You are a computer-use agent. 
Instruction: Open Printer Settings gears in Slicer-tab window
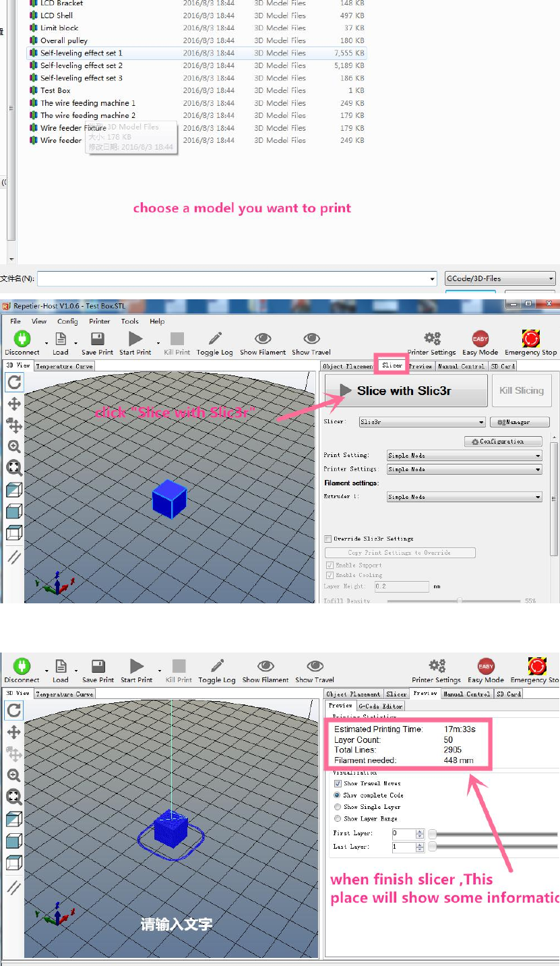pos(433,338)
